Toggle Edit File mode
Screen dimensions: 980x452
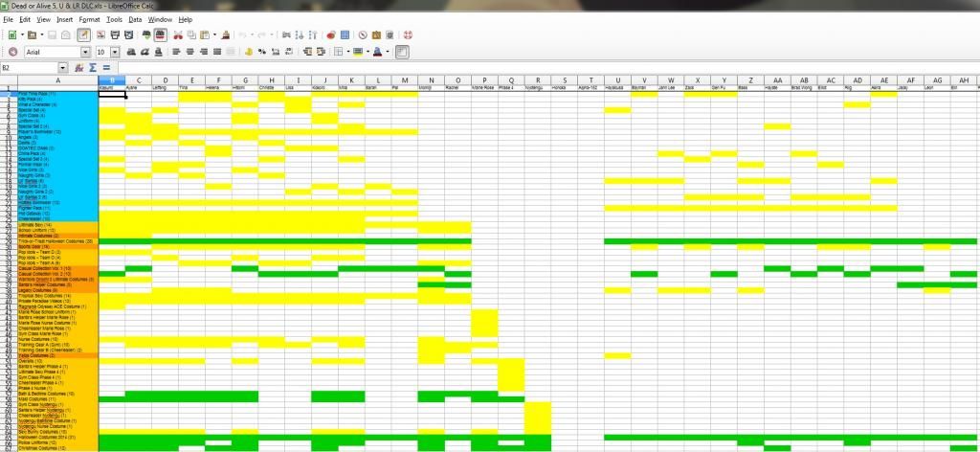tap(84, 35)
